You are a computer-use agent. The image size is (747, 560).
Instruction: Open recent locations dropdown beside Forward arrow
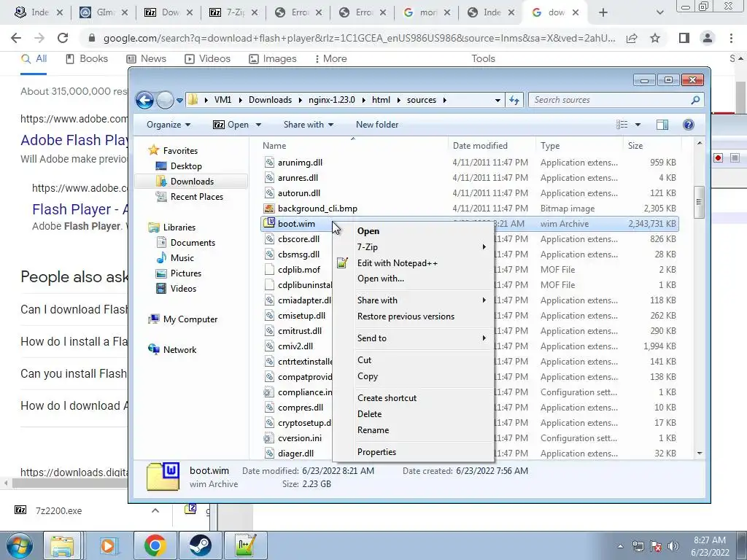point(179,101)
